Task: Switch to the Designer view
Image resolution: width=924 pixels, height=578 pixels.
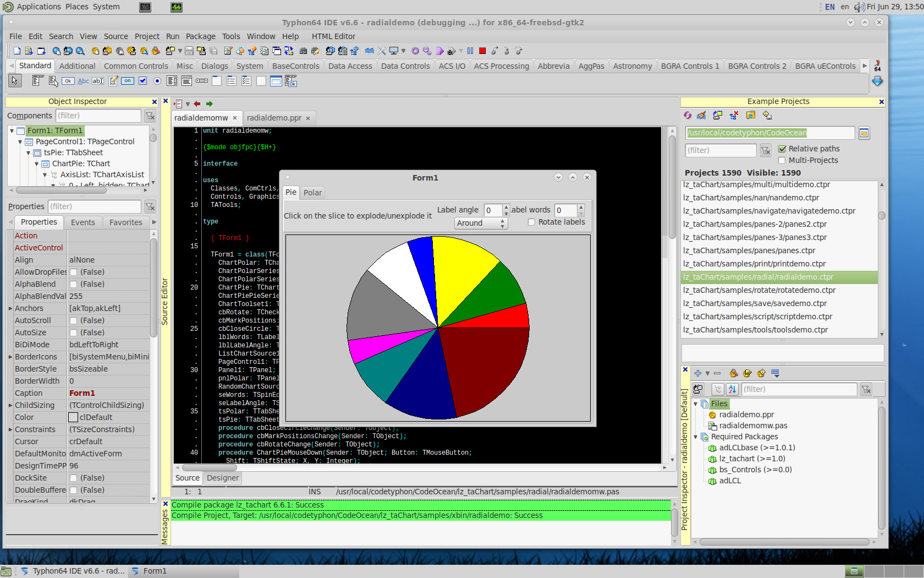Action: pyautogui.click(x=223, y=478)
